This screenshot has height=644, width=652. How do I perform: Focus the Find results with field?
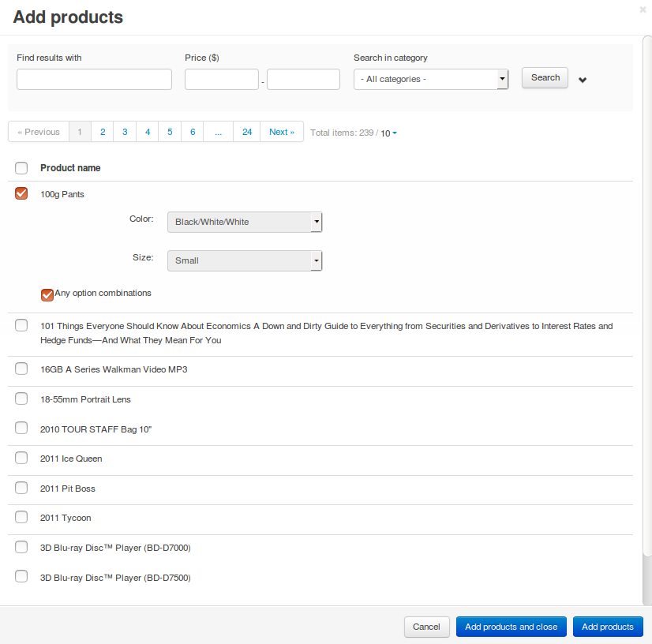[95, 79]
